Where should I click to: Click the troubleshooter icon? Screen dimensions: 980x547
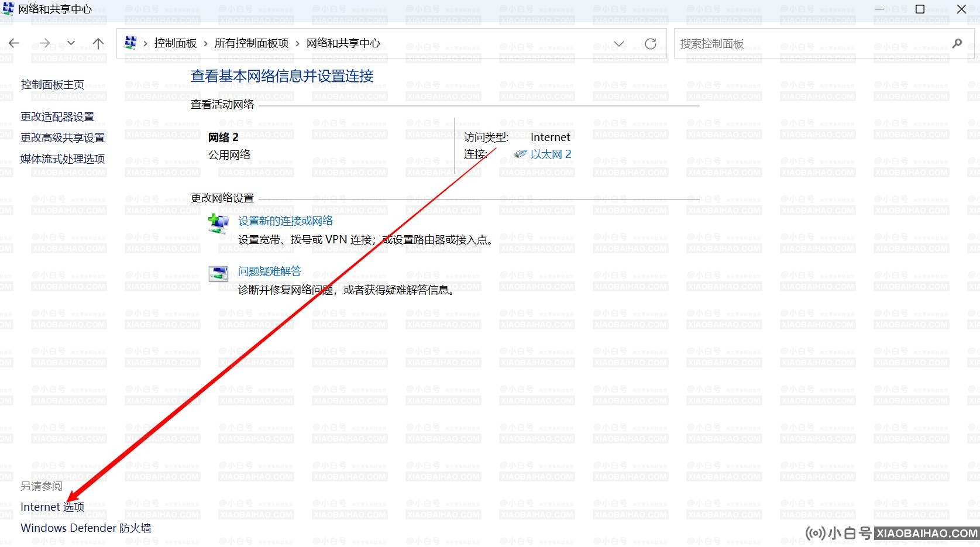[219, 274]
